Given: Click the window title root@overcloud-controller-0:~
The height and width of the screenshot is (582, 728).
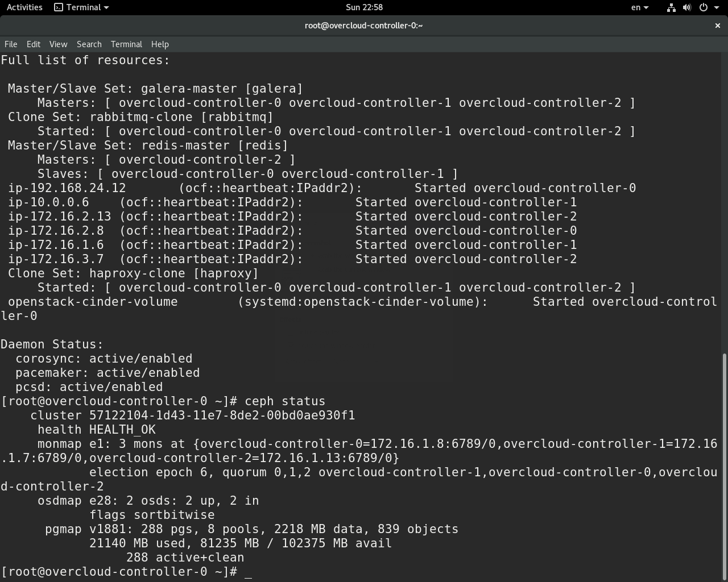Looking at the screenshot, I should pyautogui.click(x=364, y=26).
